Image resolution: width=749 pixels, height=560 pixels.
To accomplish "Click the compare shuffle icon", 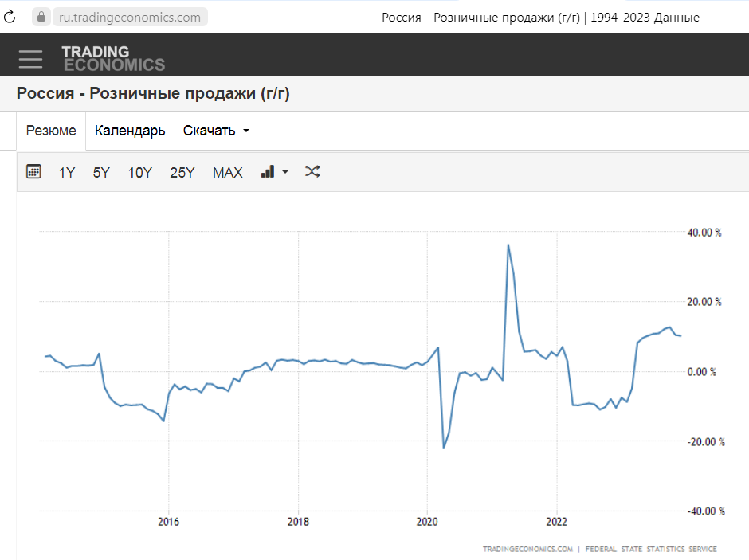I will coord(312,171).
